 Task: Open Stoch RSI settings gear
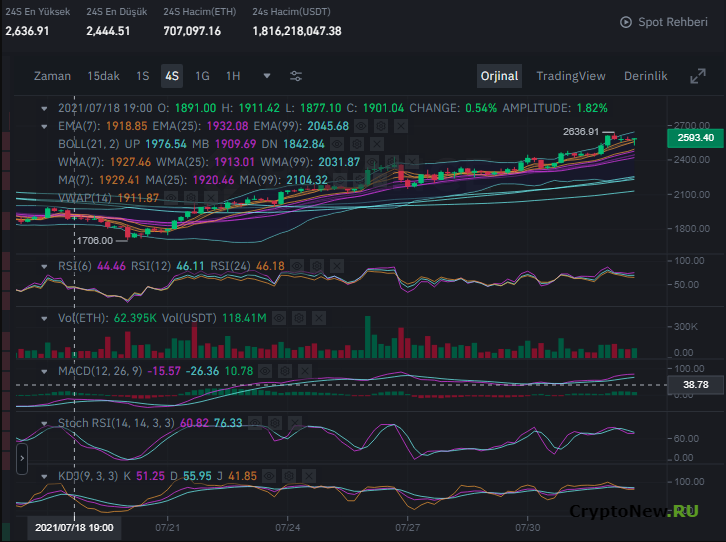[x=275, y=423]
